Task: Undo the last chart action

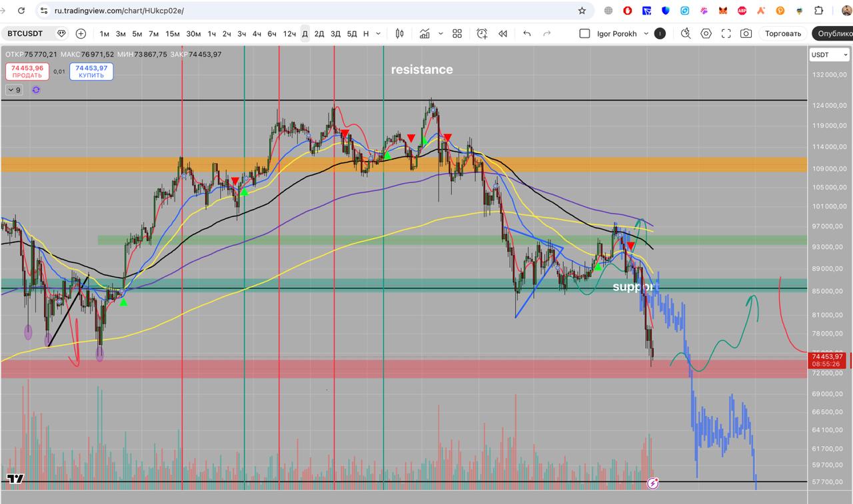Action: coord(527,34)
